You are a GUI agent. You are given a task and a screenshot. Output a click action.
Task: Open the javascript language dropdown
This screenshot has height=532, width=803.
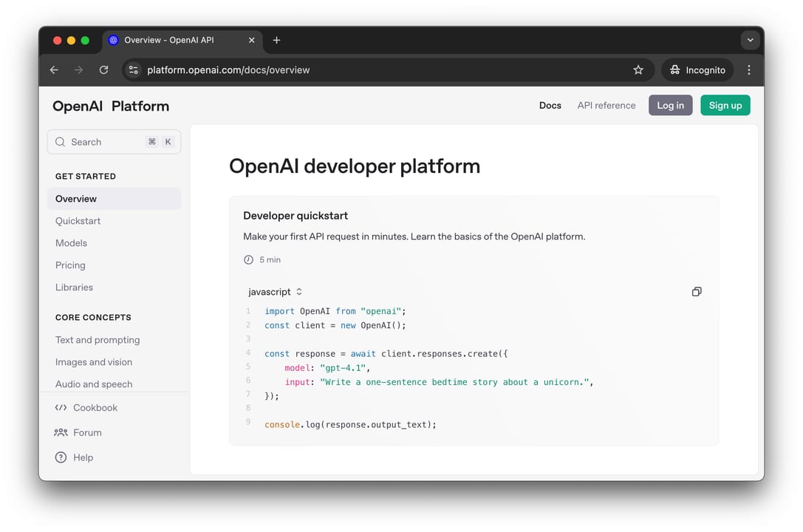pyautogui.click(x=275, y=292)
